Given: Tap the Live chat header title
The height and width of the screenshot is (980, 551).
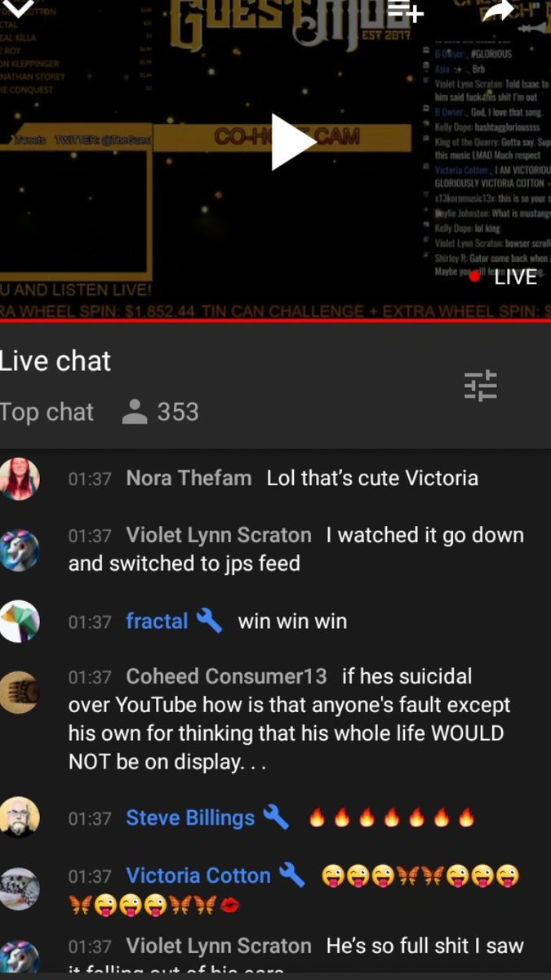Looking at the screenshot, I should pos(56,360).
